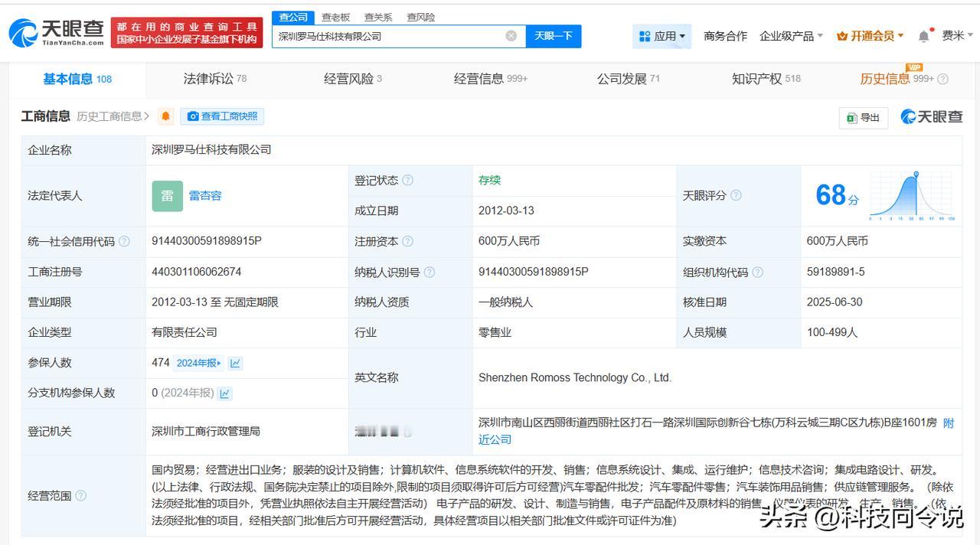Switch to the 公司发展 tab
This screenshot has width=980, height=545.
[x=629, y=79]
